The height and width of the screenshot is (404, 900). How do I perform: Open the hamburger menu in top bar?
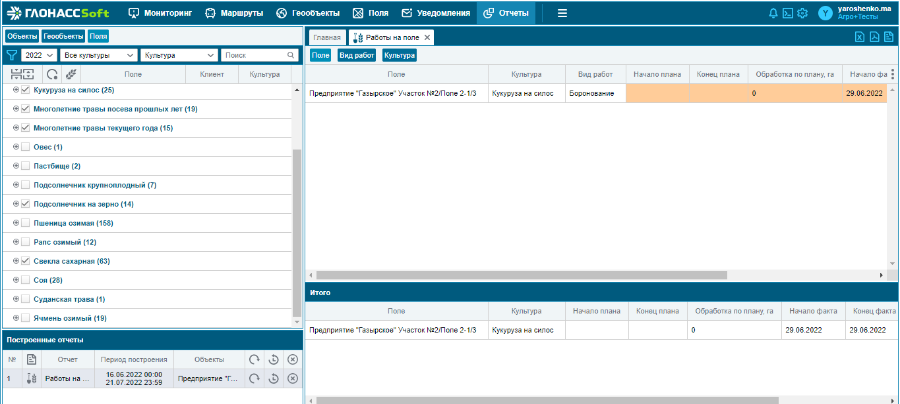tap(562, 13)
